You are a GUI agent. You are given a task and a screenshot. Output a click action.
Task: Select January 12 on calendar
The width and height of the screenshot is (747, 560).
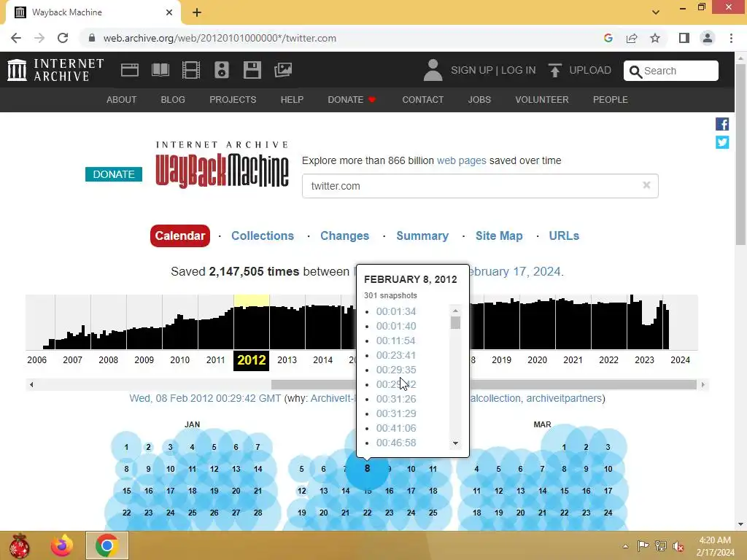click(214, 469)
